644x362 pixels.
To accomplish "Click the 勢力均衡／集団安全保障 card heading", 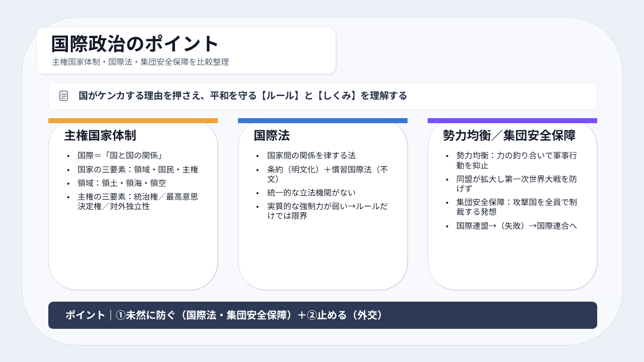I will (x=509, y=136).
